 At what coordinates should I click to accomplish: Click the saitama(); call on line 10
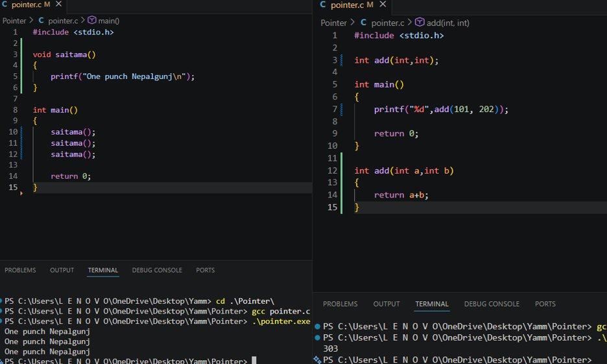tap(73, 132)
